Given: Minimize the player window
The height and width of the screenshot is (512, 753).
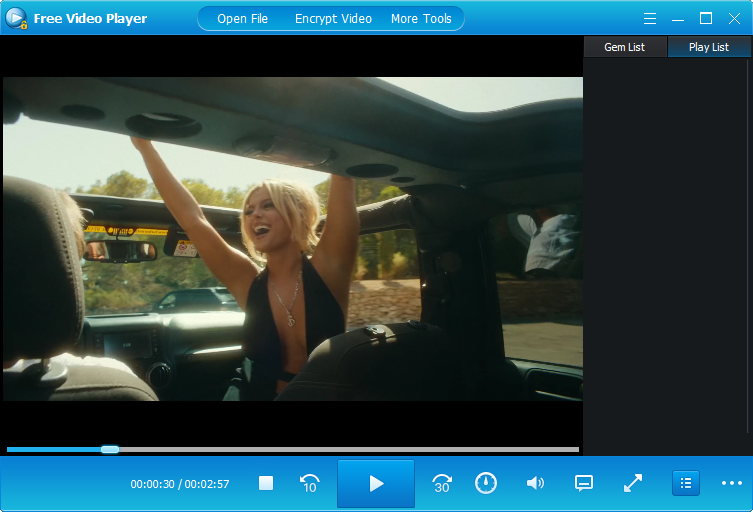Looking at the screenshot, I should coord(678,19).
